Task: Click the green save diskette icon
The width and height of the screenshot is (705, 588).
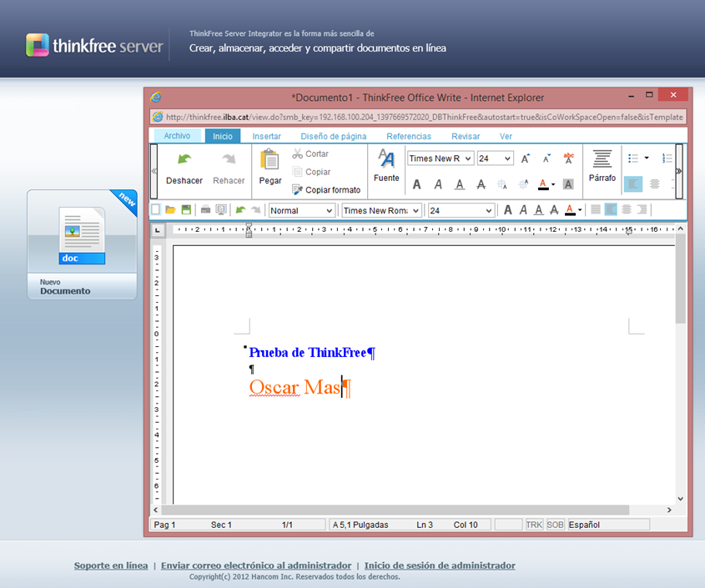Action: click(x=186, y=209)
